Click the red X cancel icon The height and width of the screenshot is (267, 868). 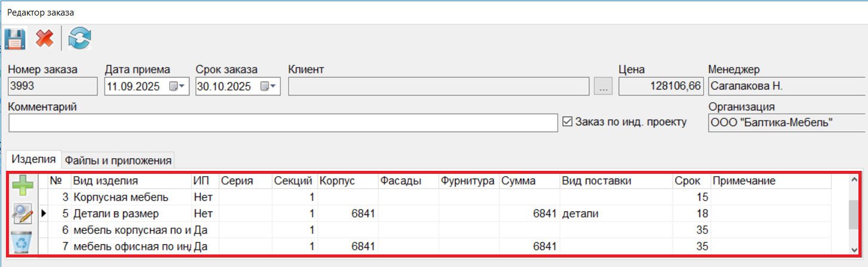click(44, 40)
